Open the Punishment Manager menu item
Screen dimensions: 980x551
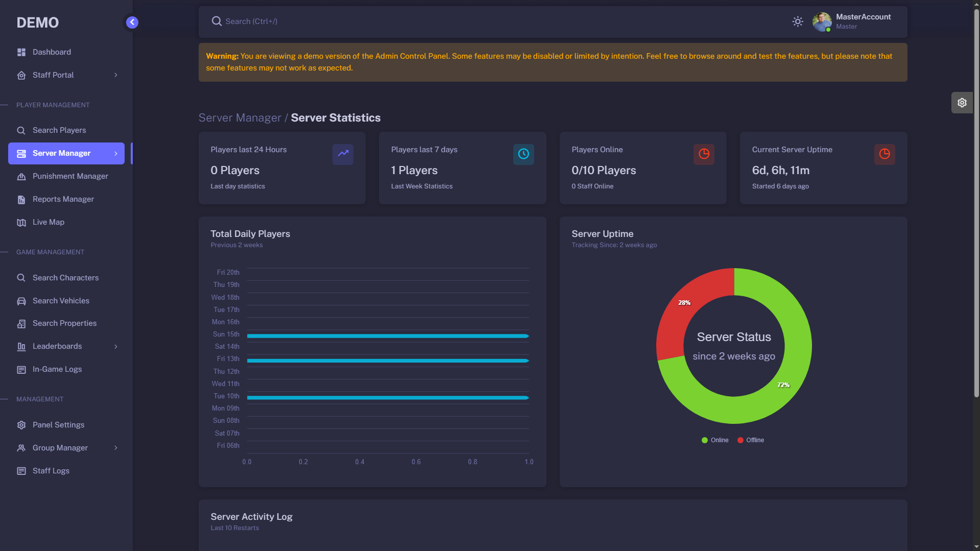pyautogui.click(x=70, y=176)
